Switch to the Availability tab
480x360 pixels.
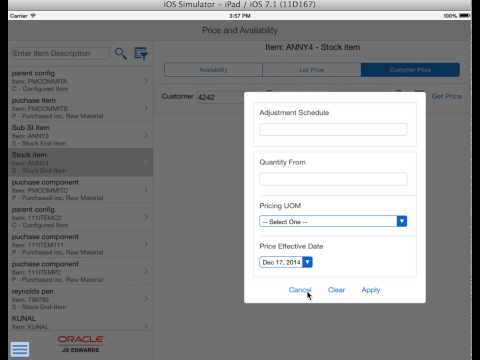(213, 70)
